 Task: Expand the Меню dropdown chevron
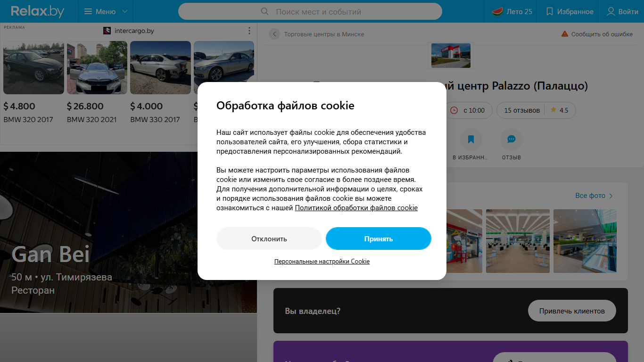pos(124,11)
